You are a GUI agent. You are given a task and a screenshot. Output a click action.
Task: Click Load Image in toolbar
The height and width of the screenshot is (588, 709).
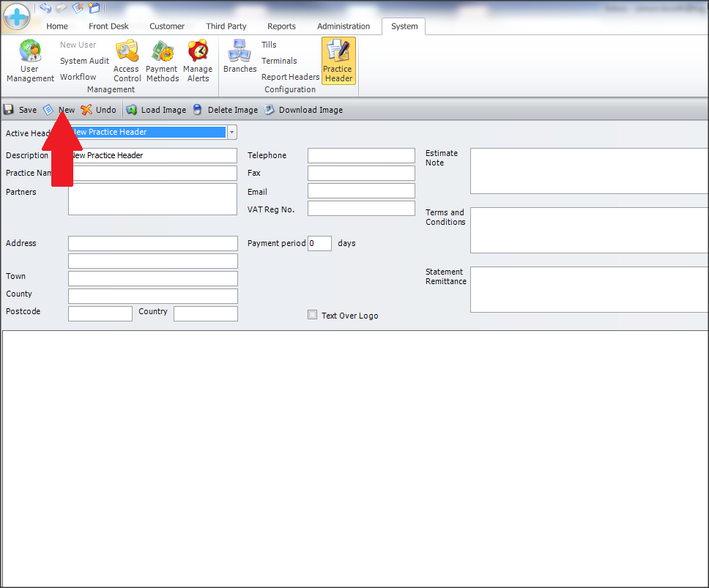[x=156, y=110]
